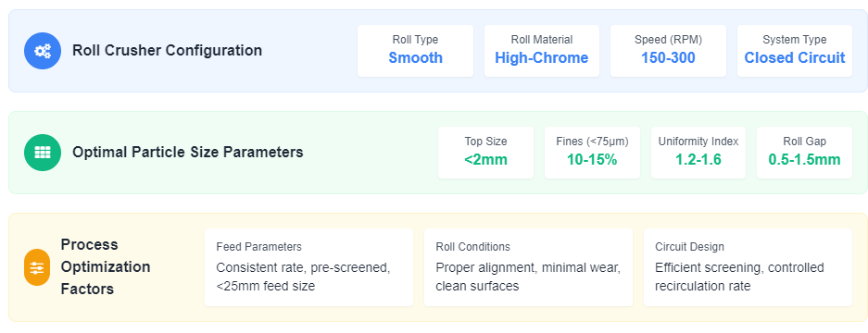The height and width of the screenshot is (333, 868).
Task: Click the Uniformity Index 1.2-1.6 card
Action: [698, 153]
